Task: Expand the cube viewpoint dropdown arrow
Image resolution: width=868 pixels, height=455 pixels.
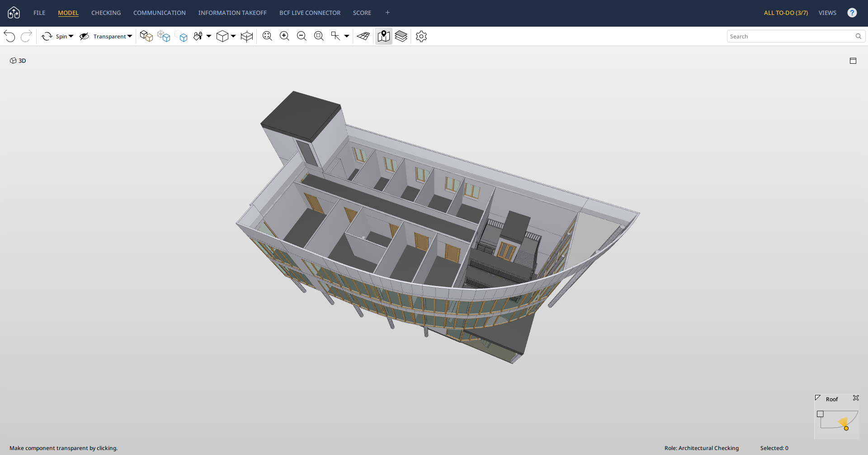Action: point(233,36)
